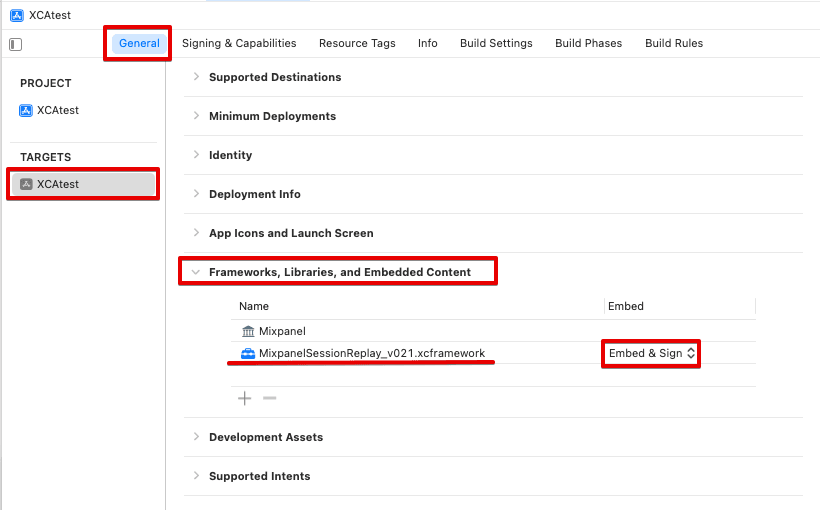Viewport: 820px width, 510px height.
Task: Toggle the sidebar panel icon
Action: pos(16,44)
